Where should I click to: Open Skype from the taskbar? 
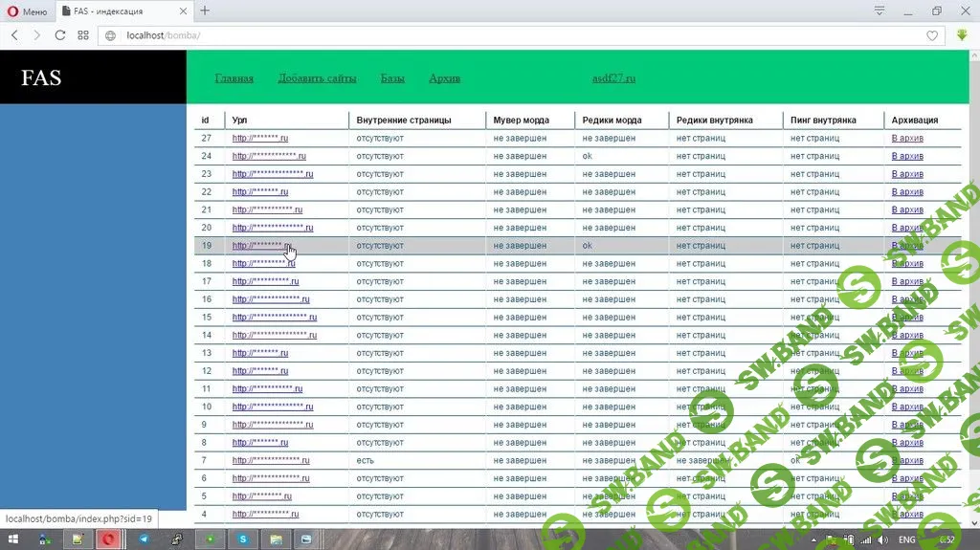click(243, 539)
